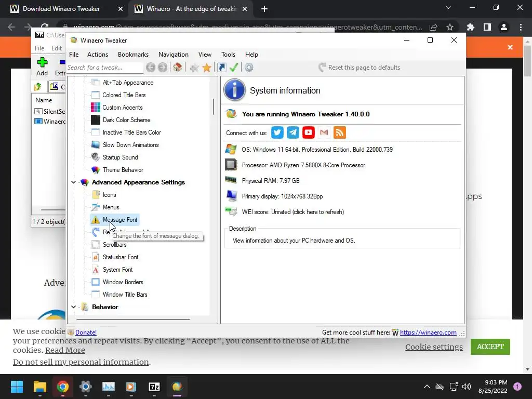The height and width of the screenshot is (399, 532).
Task: Select Message Font tweak
Action: [x=120, y=220]
